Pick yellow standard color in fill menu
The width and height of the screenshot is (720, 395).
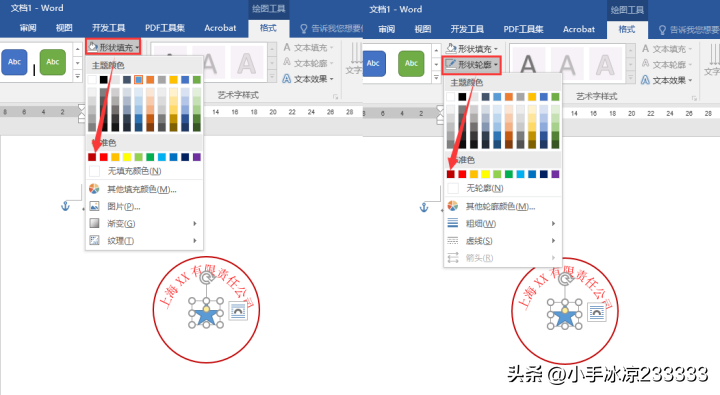(127, 157)
